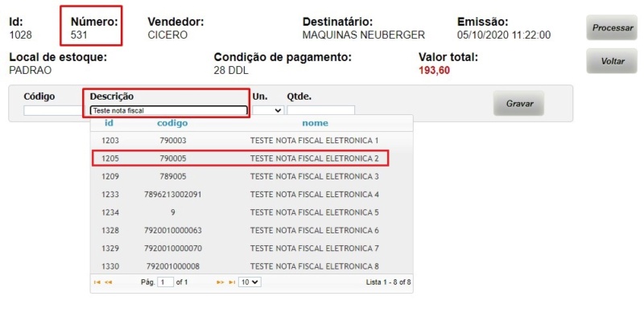
Task: Focus the Código input field
Action: pyautogui.click(x=53, y=110)
